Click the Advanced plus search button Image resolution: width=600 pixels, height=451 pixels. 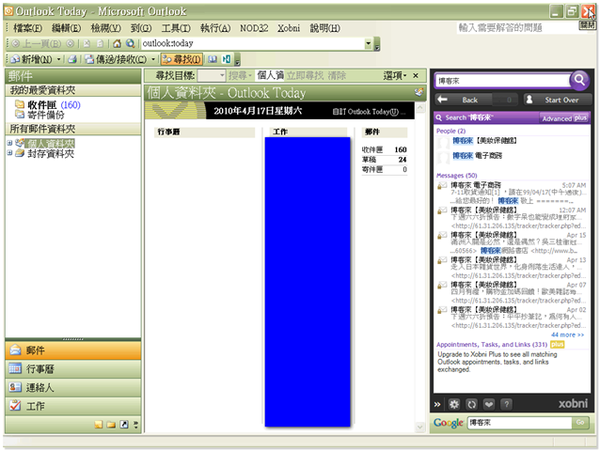click(x=564, y=118)
